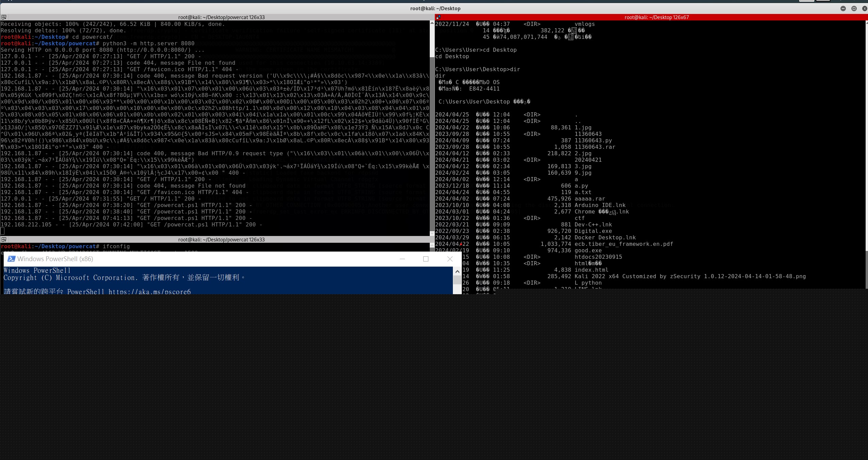This screenshot has width=868, height=460.
Task: Click grouping icon of top-left powercat pane
Action: 4,17
